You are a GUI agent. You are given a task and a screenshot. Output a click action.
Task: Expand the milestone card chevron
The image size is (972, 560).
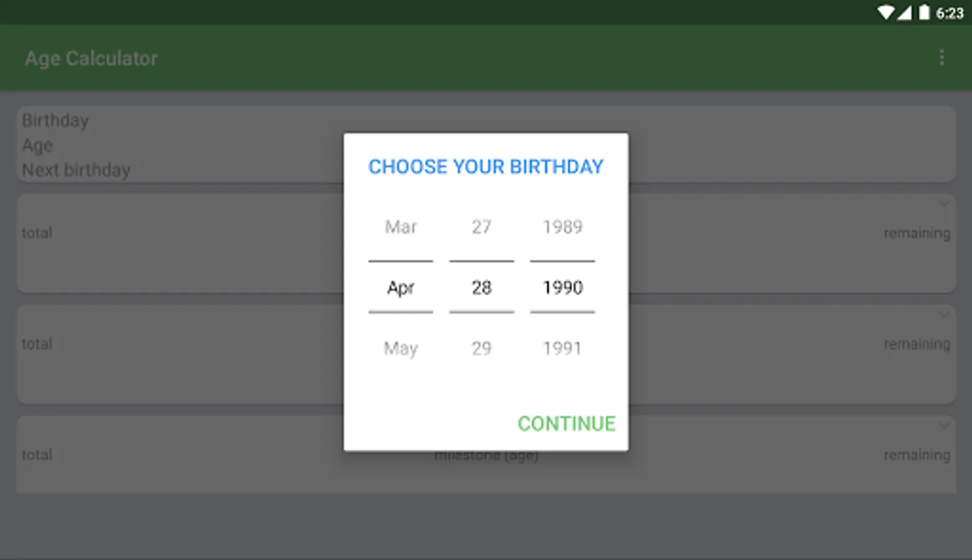tap(944, 426)
